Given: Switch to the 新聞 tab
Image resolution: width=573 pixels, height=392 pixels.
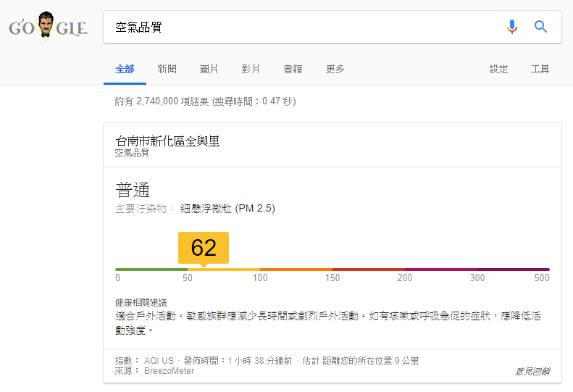Looking at the screenshot, I should pyautogui.click(x=167, y=69).
